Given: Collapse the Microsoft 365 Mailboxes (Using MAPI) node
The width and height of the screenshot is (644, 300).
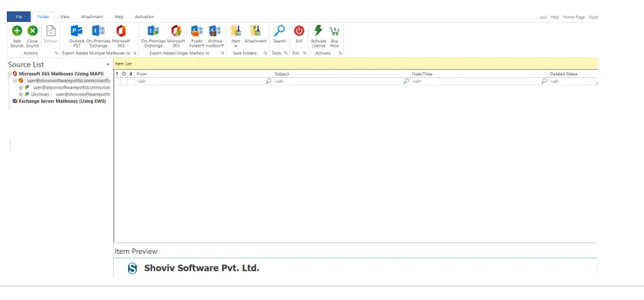Looking at the screenshot, I should tap(9, 74).
